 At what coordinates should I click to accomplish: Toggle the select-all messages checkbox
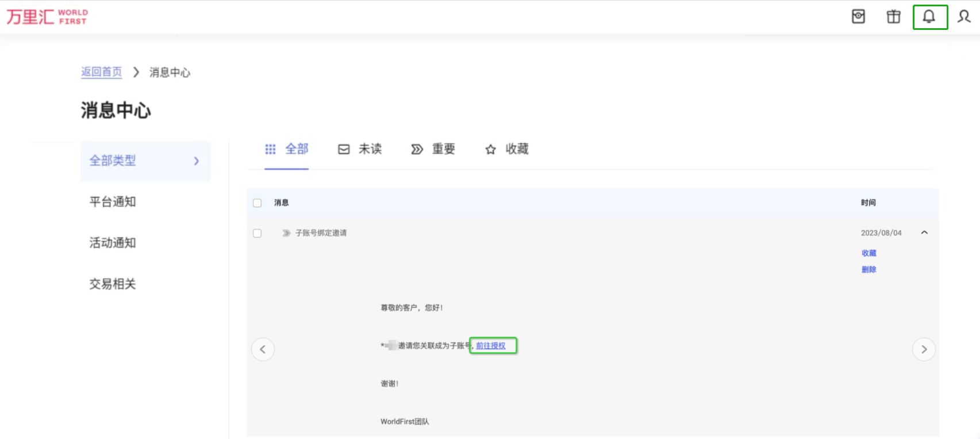258,203
